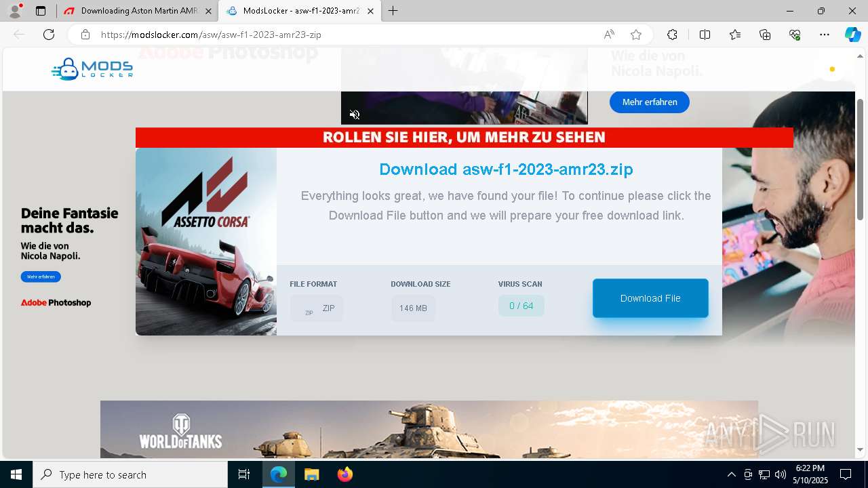This screenshot has height=488, width=868.
Task: Click the back navigation arrow
Action: point(19,35)
